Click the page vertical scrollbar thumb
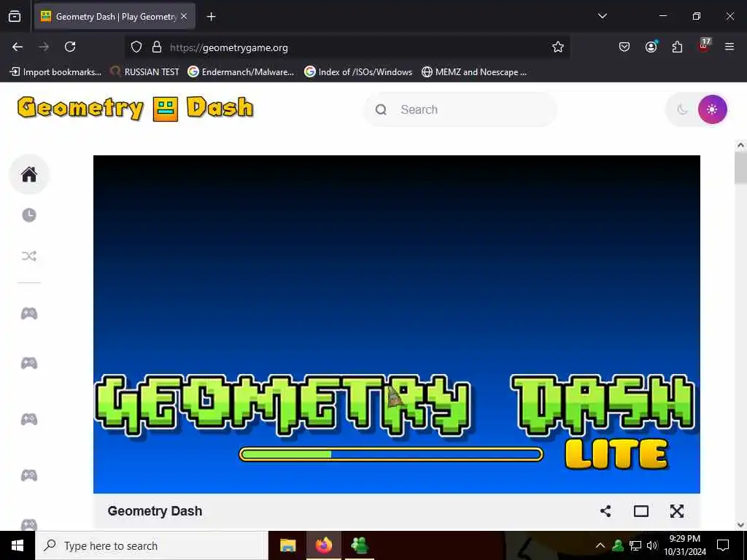Screen dimensions: 747x560 coord(740,168)
